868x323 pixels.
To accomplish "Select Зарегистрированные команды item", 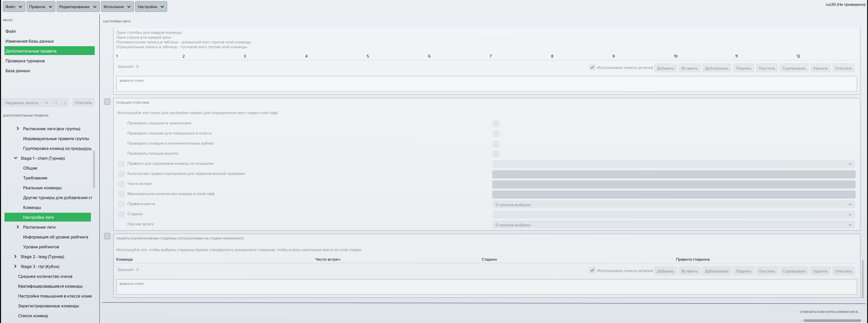I will point(48,306).
